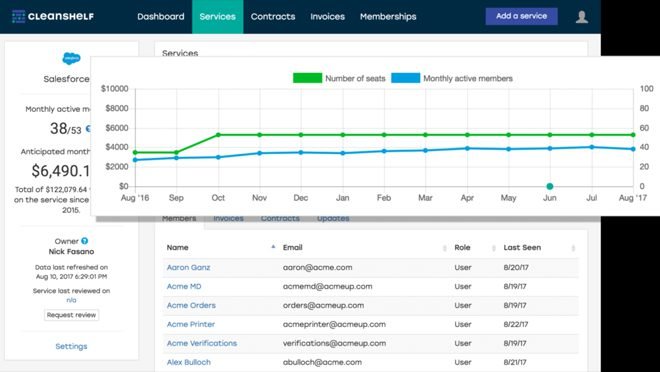This screenshot has height=372, width=660.
Task: Open member Acme Printer
Action: (x=191, y=324)
